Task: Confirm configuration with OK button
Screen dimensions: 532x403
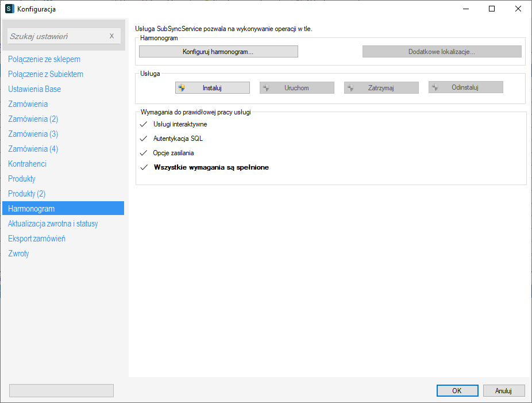Action: pyautogui.click(x=457, y=391)
